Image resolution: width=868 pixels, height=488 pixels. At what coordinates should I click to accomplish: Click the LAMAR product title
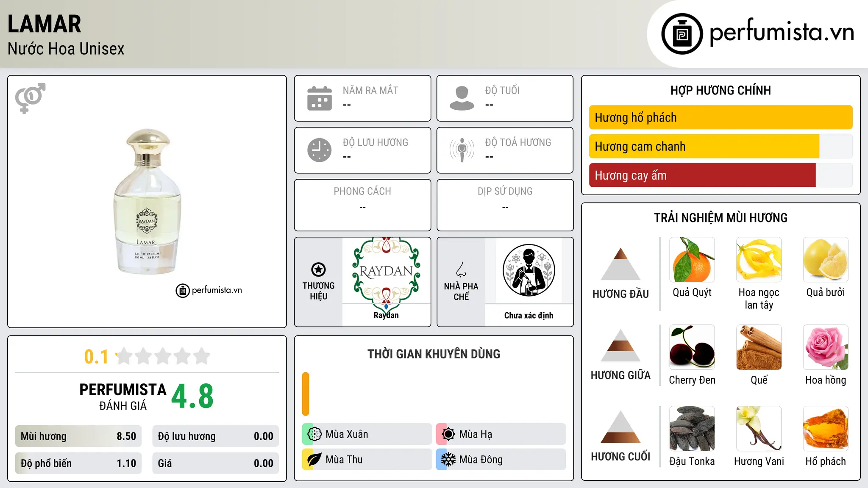44,24
